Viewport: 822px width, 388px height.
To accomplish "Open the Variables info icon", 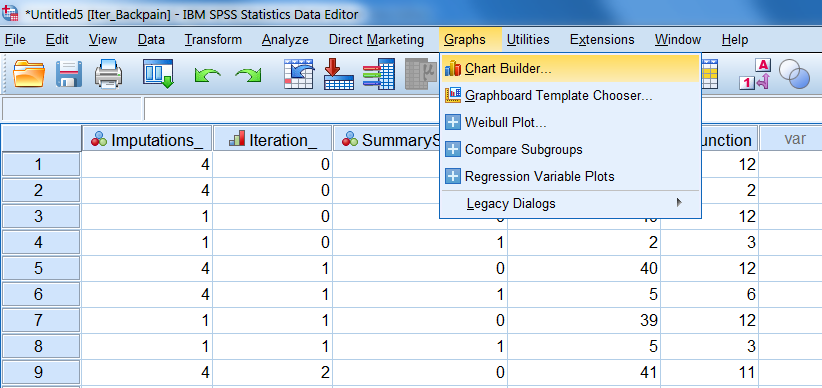I will [378, 73].
